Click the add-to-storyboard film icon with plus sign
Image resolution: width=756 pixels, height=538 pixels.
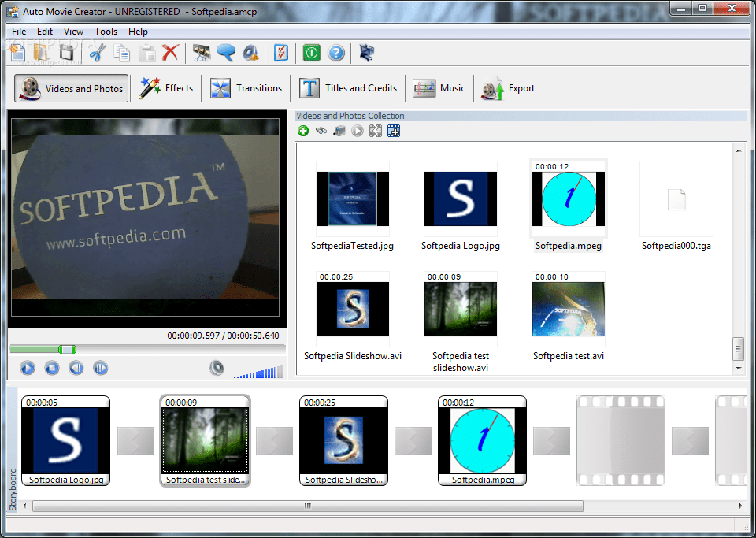tap(394, 131)
